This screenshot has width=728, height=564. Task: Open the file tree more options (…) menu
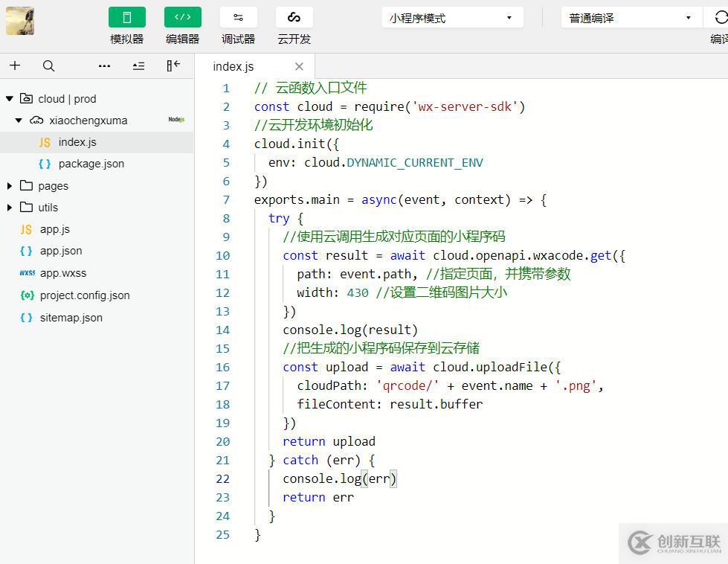pyautogui.click(x=104, y=66)
